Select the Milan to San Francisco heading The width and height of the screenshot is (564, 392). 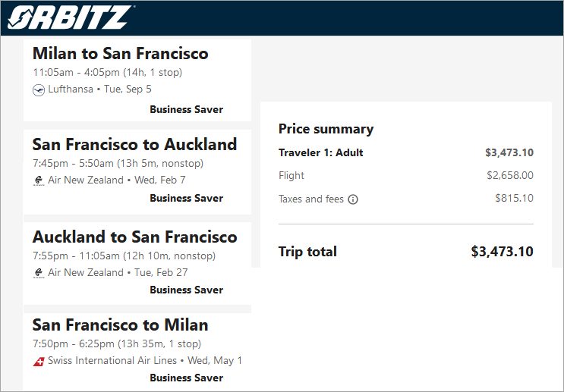tap(120, 54)
